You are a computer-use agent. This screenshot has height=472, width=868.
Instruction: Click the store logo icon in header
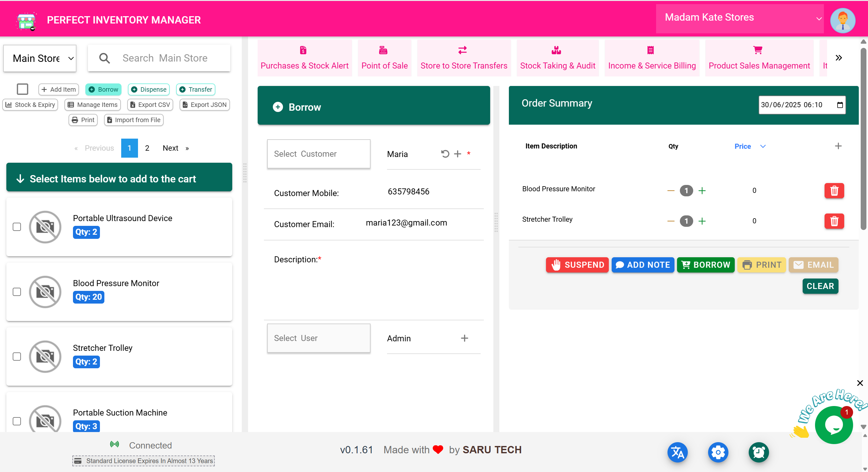tap(27, 21)
